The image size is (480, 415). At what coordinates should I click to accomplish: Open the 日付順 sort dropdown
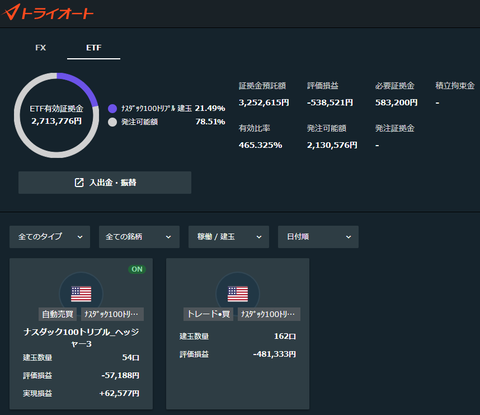tap(318, 237)
